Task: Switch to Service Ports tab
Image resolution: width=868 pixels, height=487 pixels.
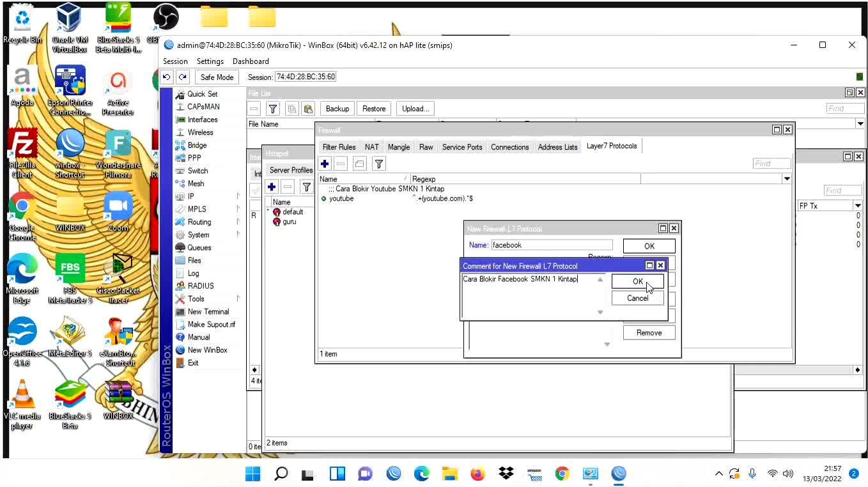Action: pos(462,147)
